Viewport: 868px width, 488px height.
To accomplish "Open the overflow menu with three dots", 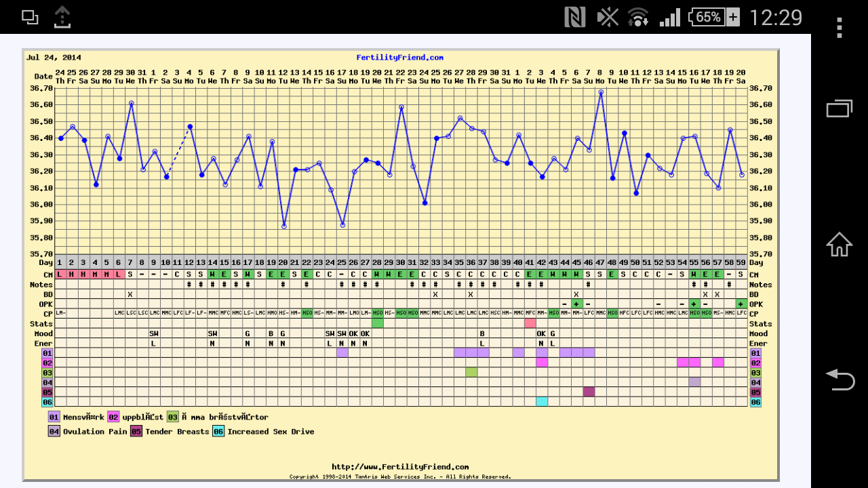I will click(840, 28).
